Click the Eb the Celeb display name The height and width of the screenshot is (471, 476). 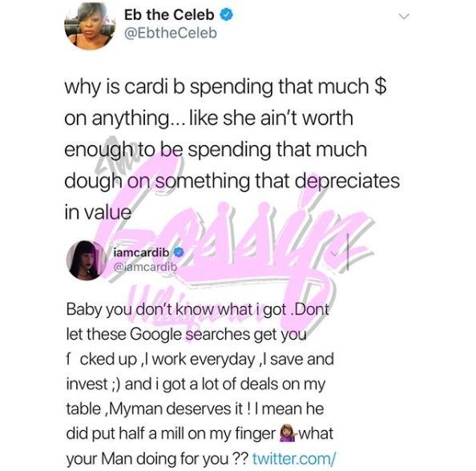point(169,15)
